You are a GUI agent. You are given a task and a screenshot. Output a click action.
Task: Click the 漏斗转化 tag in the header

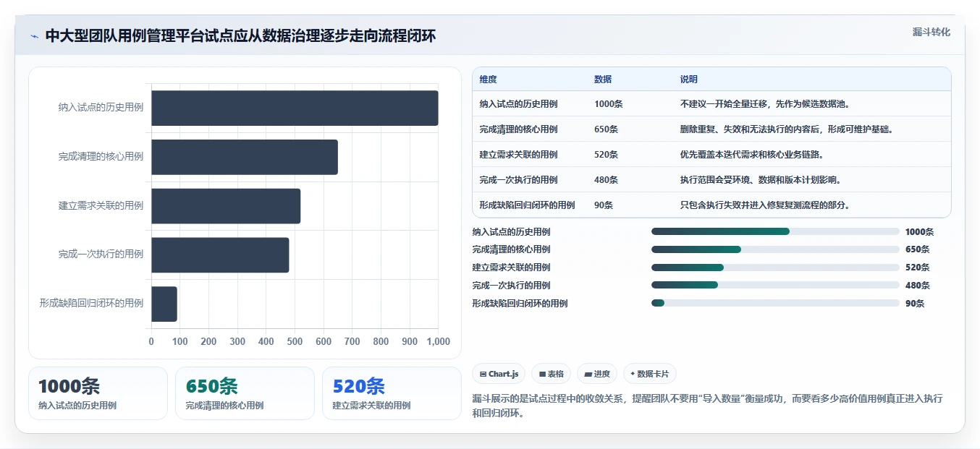point(932,33)
